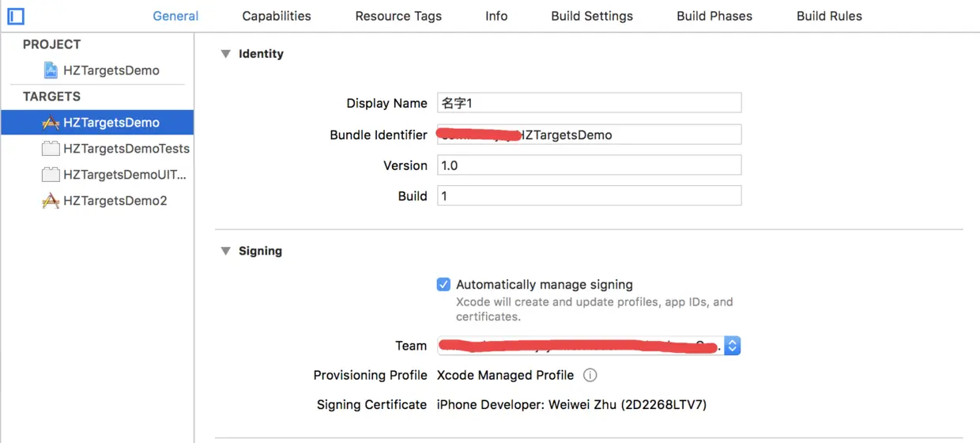
Task: Toggle the project navigator sidebar icon
Action: (16, 16)
